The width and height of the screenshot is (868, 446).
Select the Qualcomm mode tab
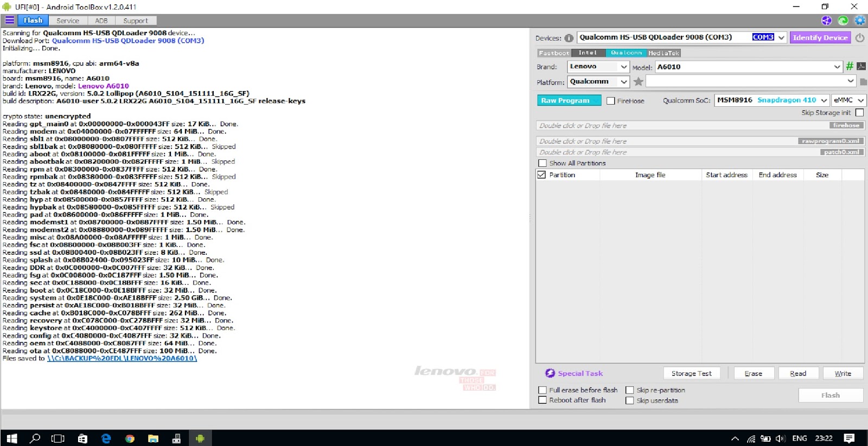point(627,53)
